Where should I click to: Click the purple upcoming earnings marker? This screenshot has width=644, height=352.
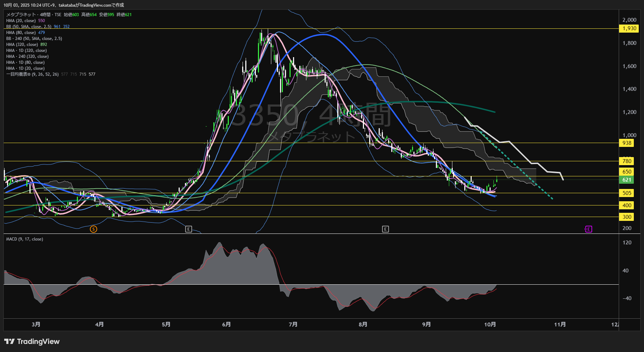point(589,229)
